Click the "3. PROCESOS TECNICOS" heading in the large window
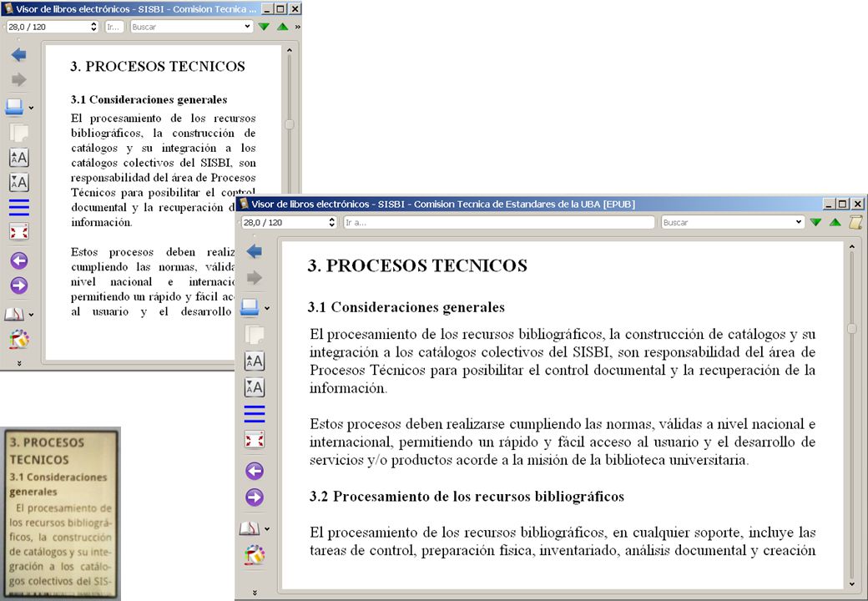868x601 pixels. pos(417,265)
